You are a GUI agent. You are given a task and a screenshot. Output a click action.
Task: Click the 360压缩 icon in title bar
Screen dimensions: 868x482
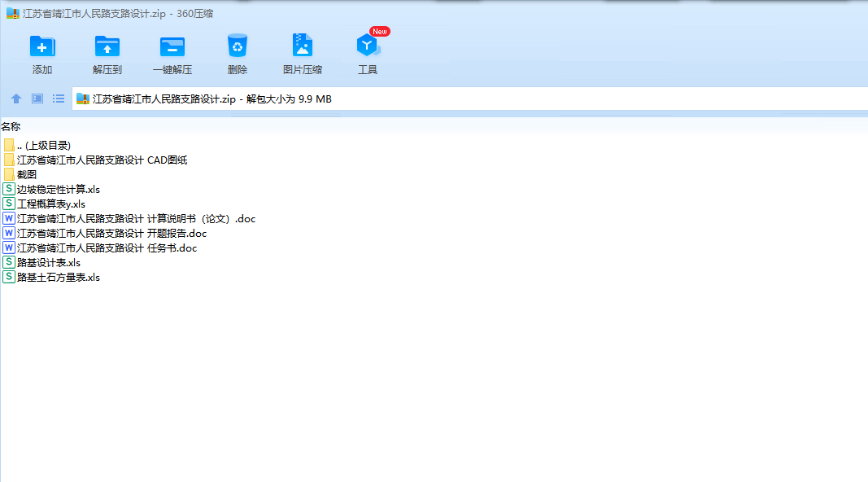click(13, 13)
